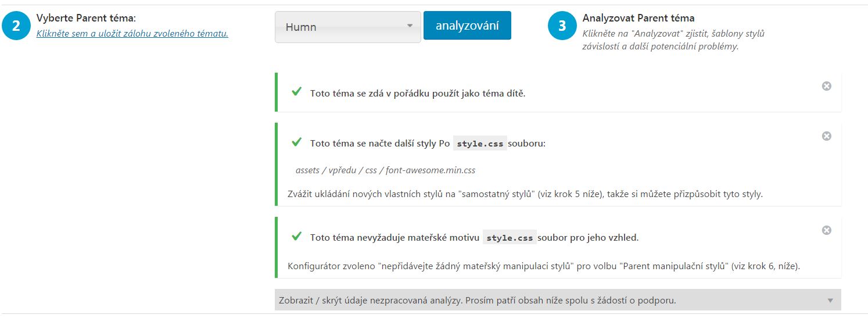
Task: Click the style.css code label before "soubor pro jeho vzhled"
Action: click(x=510, y=238)
